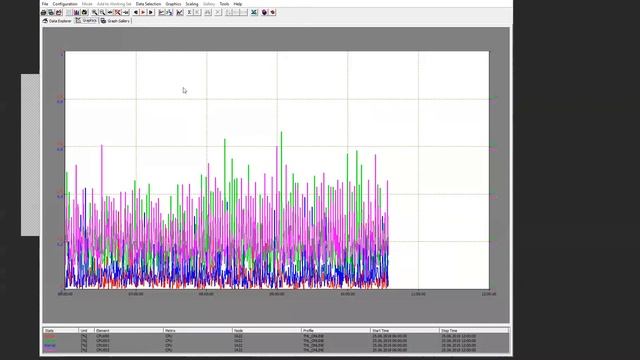Viewport: 640px width, 360px height.
Task: Click the red play triangle icon
Action: pyautogui.click(x=143, y=13)
